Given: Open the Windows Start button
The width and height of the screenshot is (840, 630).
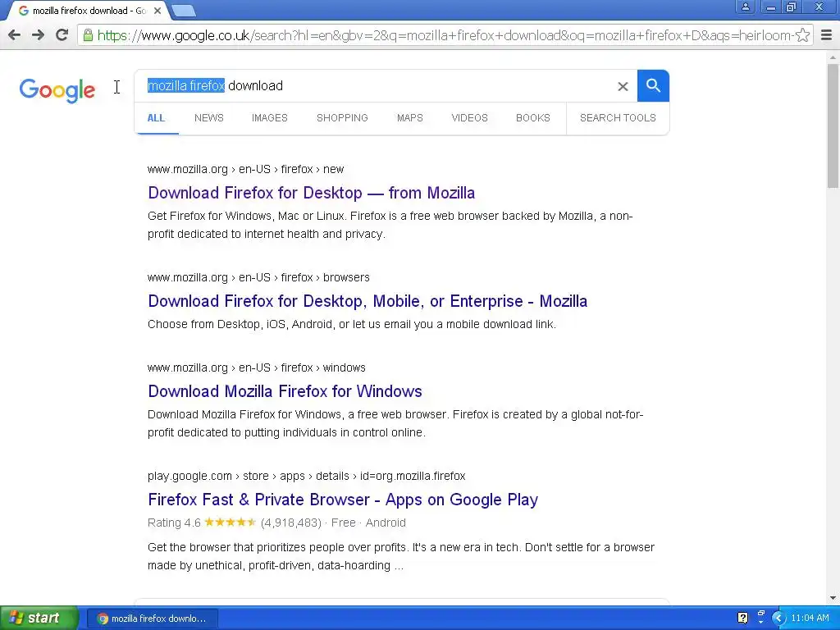Looking at the screenshot, I should pyautogui.click(x=39, y=618).
